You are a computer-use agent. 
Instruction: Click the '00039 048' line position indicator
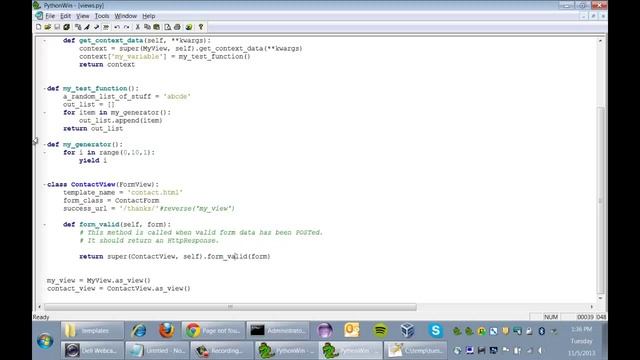(591, 317)
